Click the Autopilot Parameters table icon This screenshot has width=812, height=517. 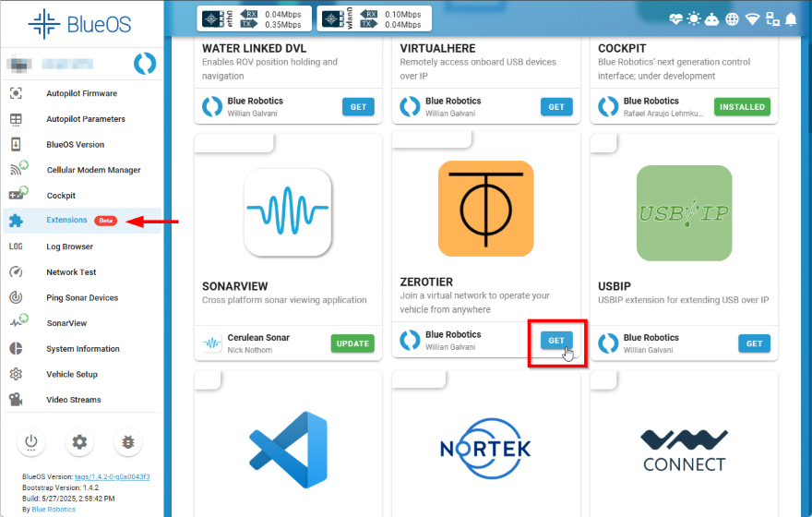16,119
